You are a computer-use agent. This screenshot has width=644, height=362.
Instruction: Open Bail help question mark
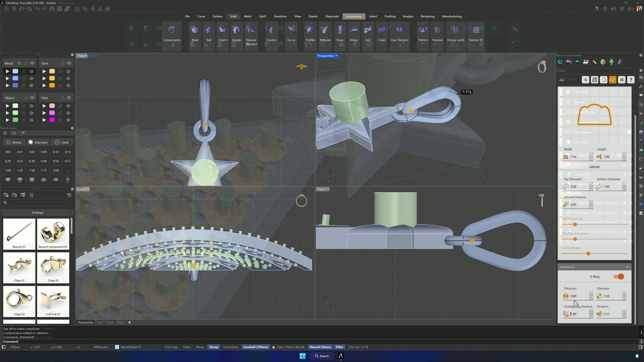[x=631, y=80]
